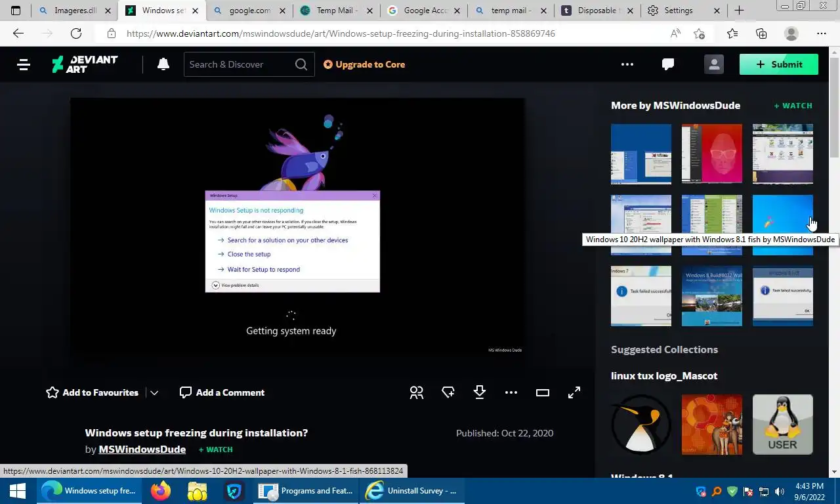Expand View problem details in the artwork
The height and width of the screenshot is (504, 840).
tap(236, 285)
